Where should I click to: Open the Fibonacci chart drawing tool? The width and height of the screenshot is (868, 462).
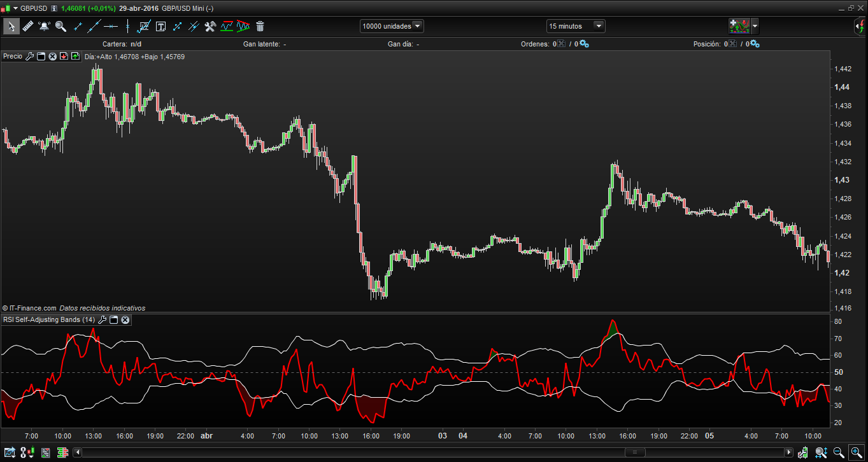pyautogui.click(x=144, y=26)
